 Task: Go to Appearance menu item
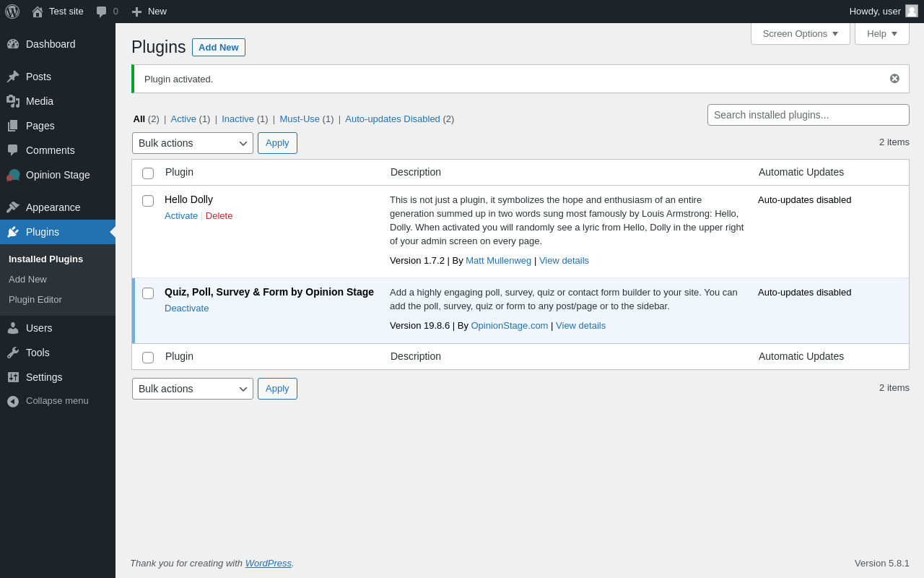click(58, 207)
